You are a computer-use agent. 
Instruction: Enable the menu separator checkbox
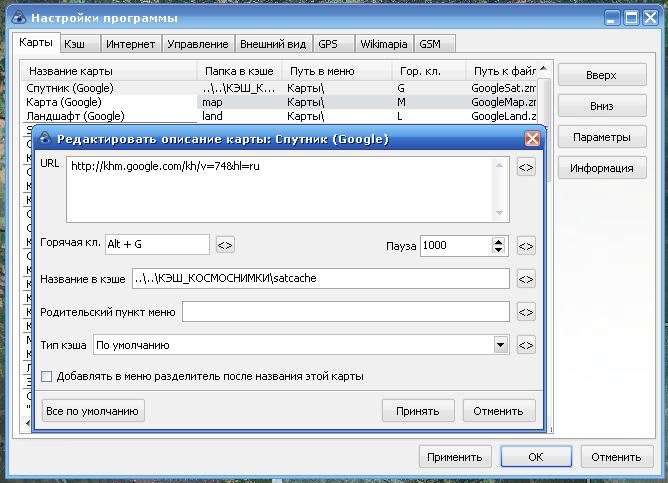47,377
